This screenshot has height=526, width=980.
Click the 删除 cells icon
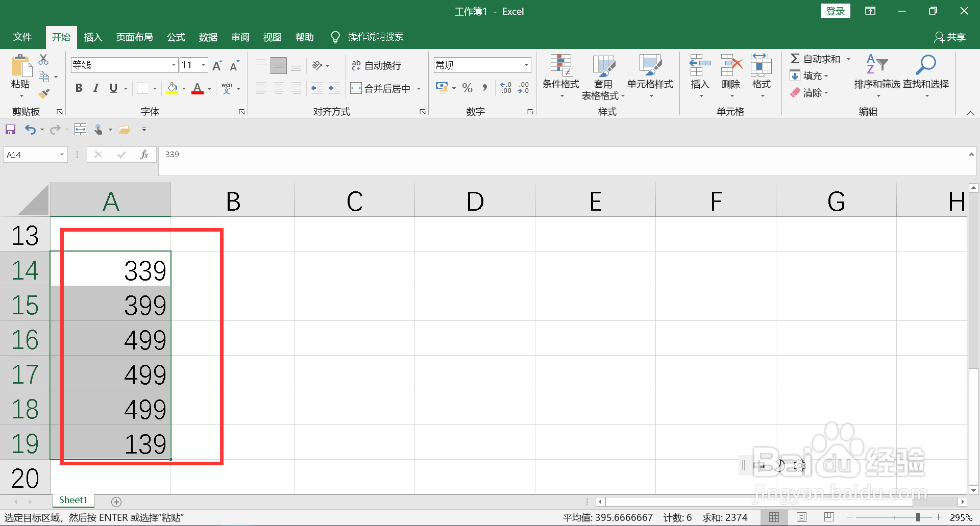point(731,65)
